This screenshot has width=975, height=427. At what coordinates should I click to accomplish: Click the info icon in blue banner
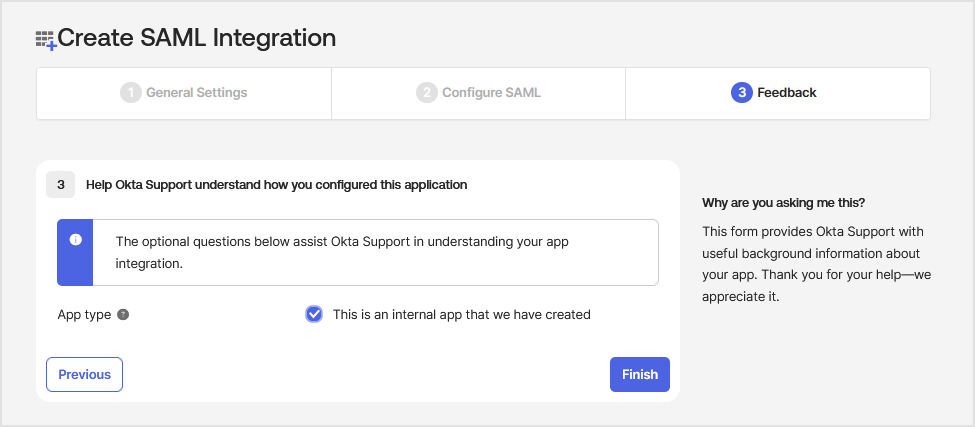coord(76,240)
